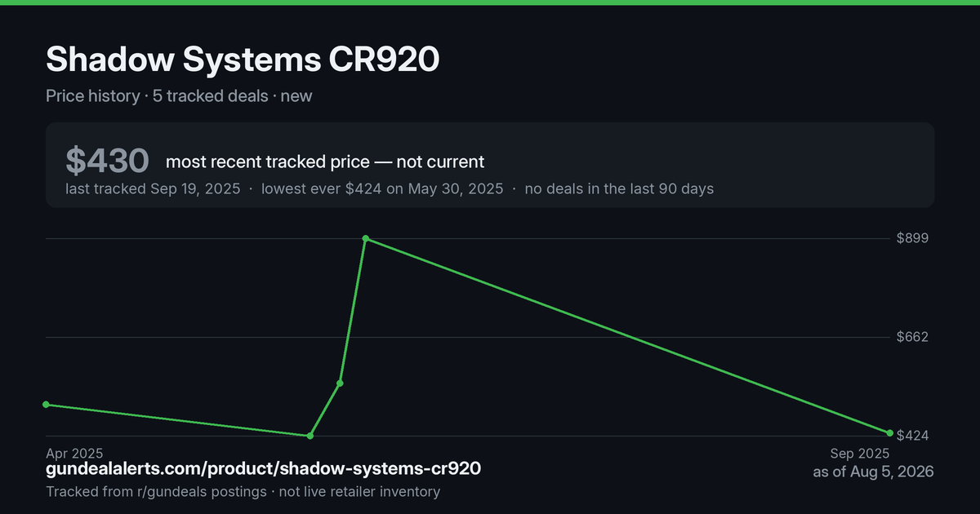Select the first April 2025 data point
The width and height of the screenshot is (980, 514).
tap(46, 405)
